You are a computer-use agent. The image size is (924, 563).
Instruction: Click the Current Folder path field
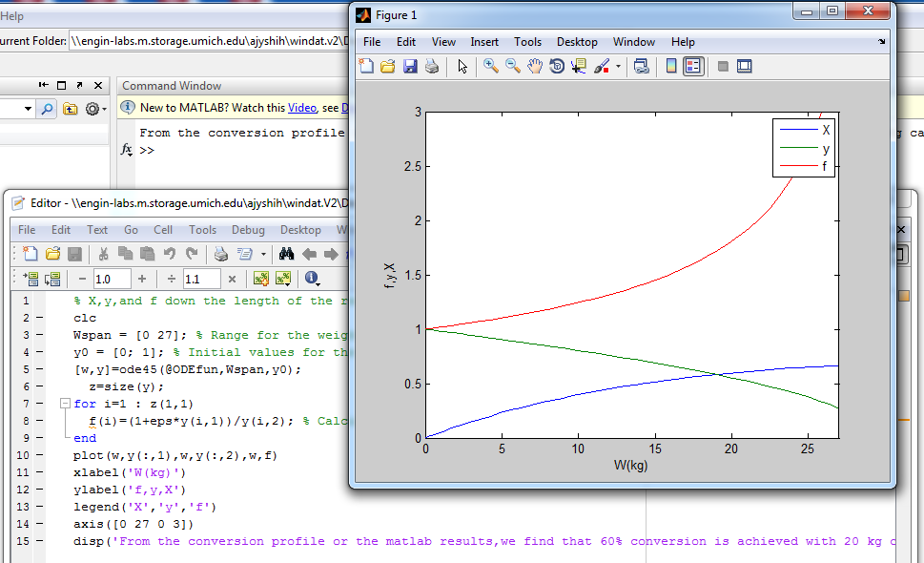click(209, 41)
